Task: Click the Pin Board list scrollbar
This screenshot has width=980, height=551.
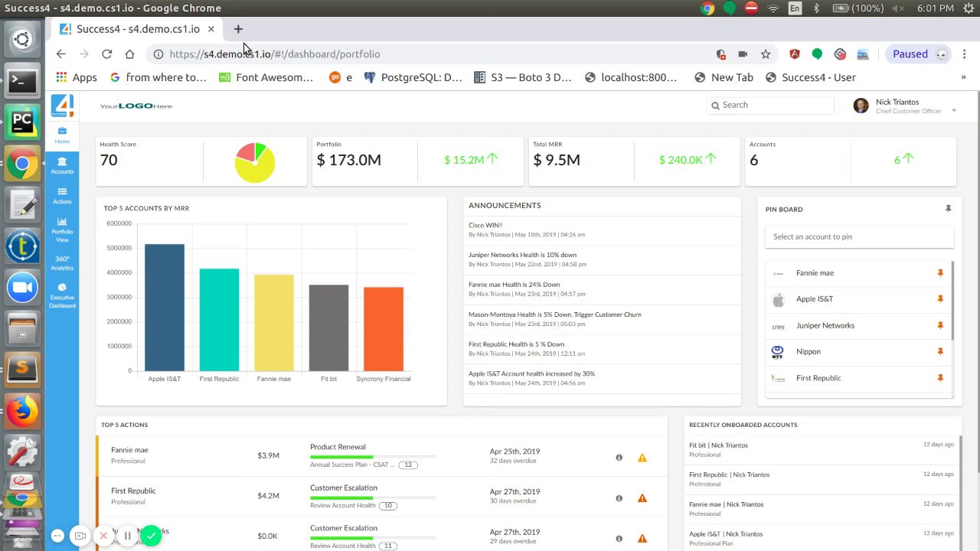Action: [952, 300]
